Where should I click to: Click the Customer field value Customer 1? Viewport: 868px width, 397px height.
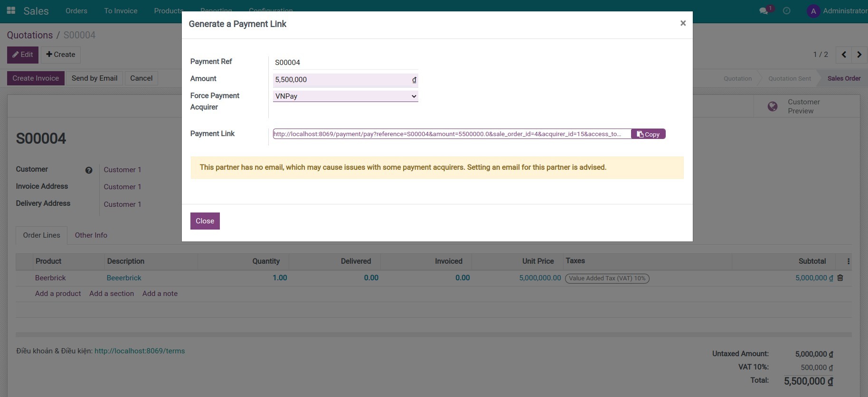click(123, 170)
